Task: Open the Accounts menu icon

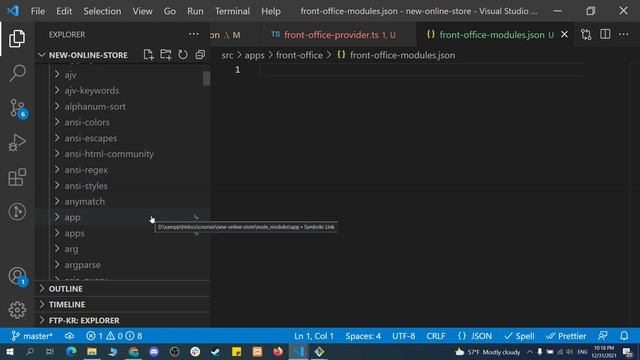Action: (17, 276)
